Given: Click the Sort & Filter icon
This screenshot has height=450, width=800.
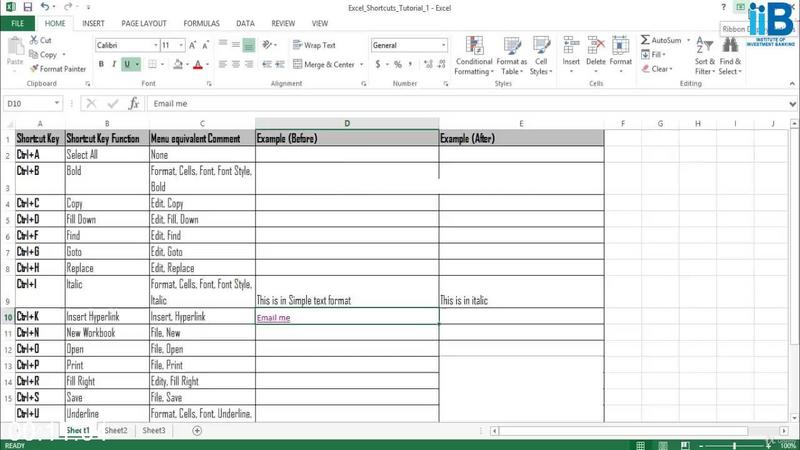Looking at the screenshot, I should tap(705, 45).
